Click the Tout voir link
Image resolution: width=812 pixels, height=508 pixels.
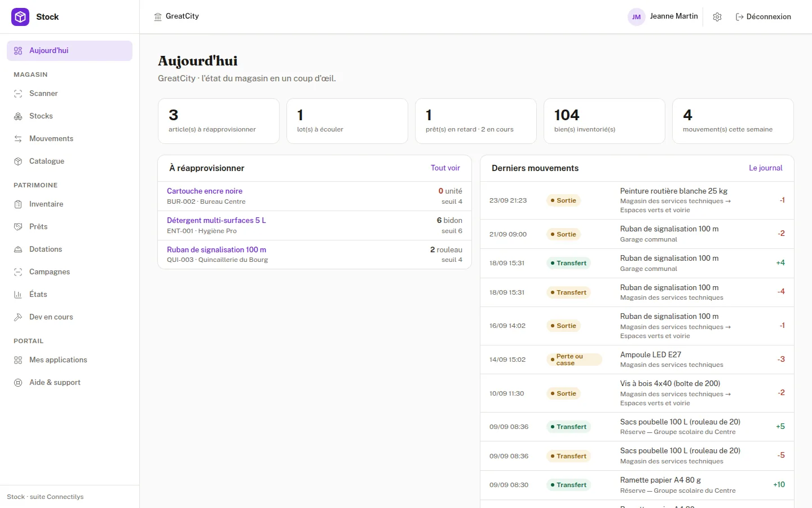click(445, 168)
